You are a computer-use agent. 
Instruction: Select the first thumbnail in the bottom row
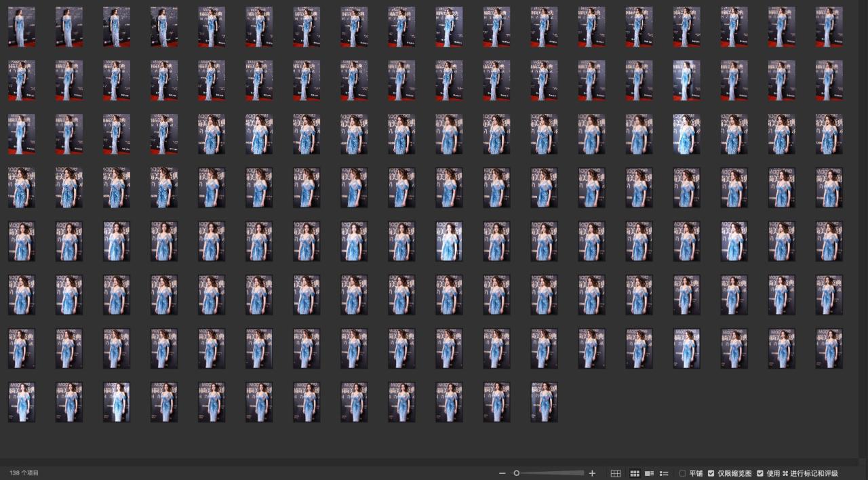[22, 402]
